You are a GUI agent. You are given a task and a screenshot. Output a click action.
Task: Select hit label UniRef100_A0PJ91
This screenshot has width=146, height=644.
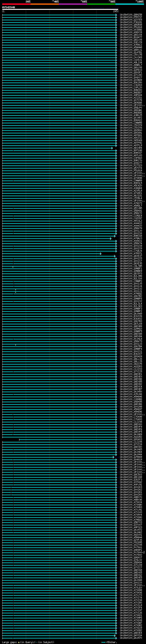pyautogui.click(x=131, y=485)
